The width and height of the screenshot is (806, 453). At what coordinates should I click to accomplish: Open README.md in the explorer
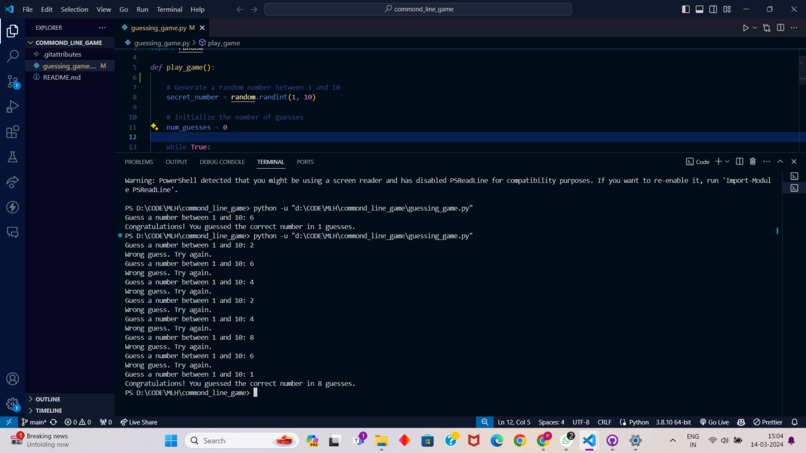coord(62,77)
